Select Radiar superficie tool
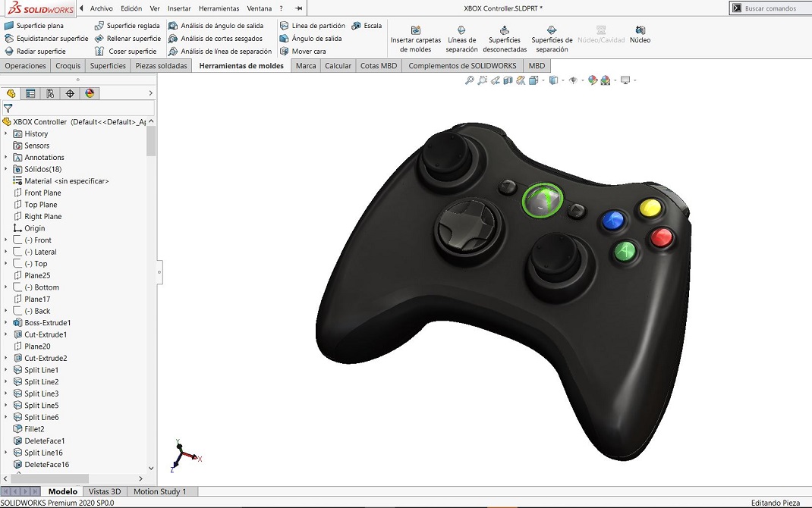Screen dimensions: 812x508 click(35, 52)
